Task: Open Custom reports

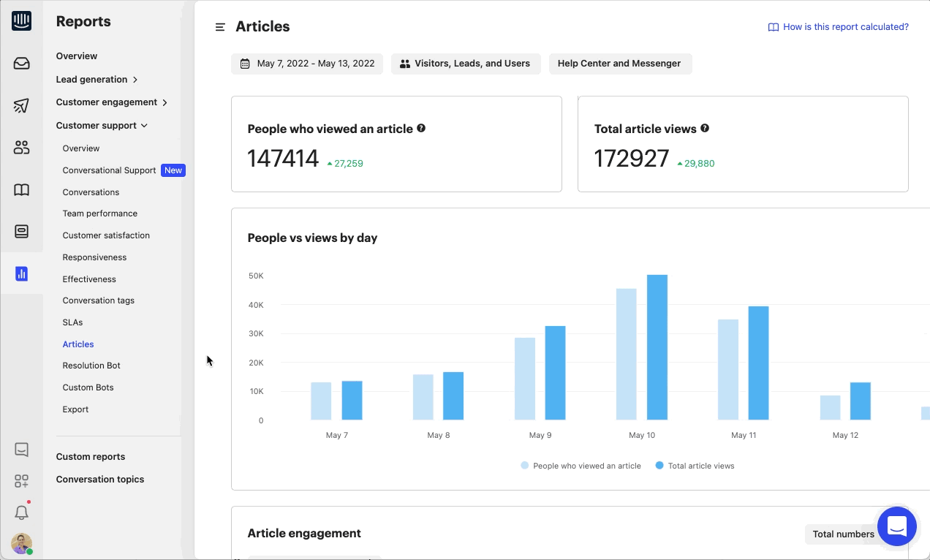Action: [x=91, y=457]
